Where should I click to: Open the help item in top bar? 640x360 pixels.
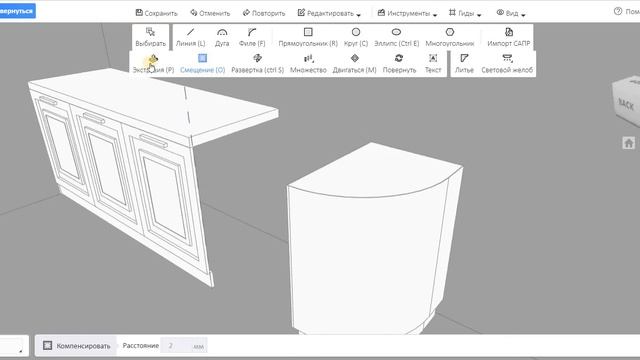coord(627,12)
